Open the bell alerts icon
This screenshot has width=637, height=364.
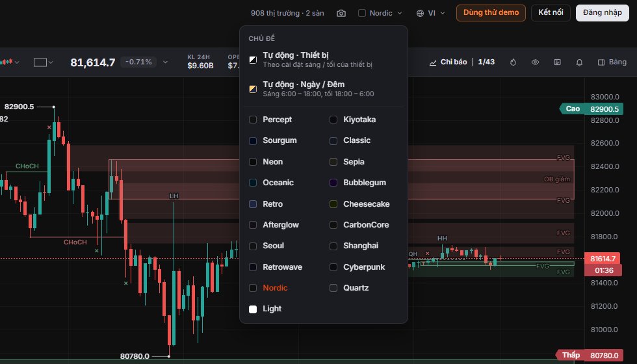579,62
